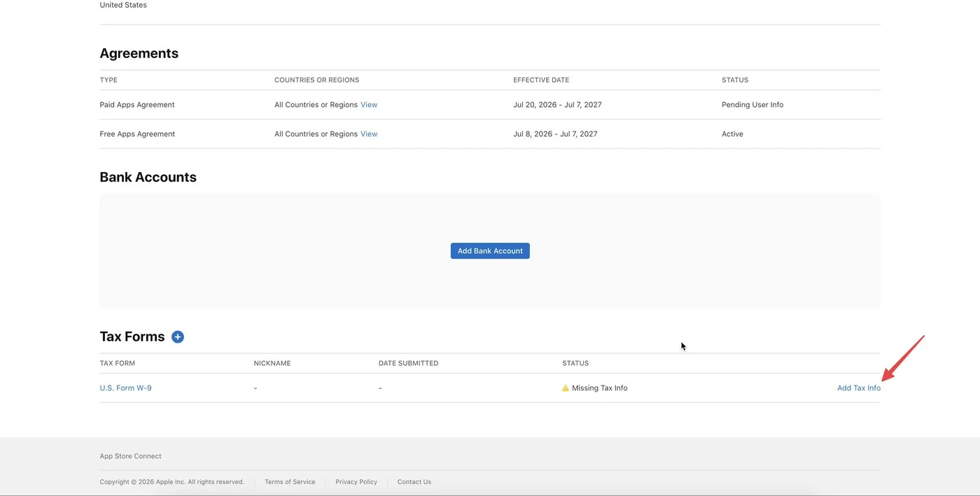
Task: Add a new tax form with plus icon
Action: pyautogui.click(x=178, y=337)
